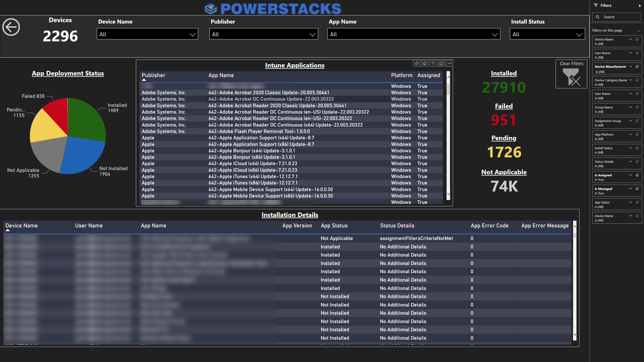Click the Filters pane header funnel icon

596,5
